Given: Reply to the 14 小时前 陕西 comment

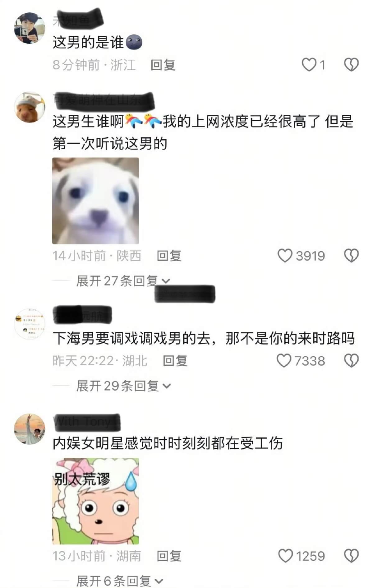Looking at the screenshot, I should (169, 256).
